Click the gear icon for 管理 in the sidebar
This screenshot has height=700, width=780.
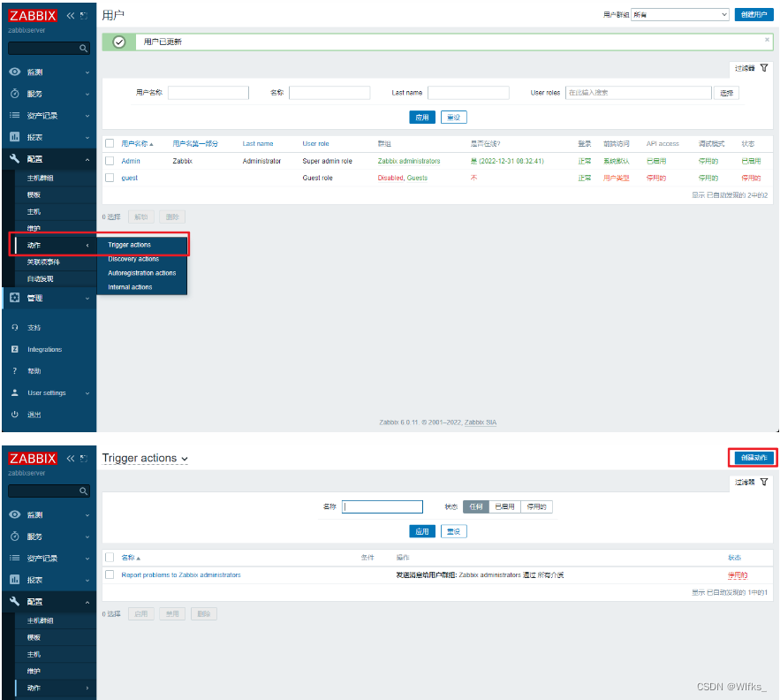click(15, 298)
